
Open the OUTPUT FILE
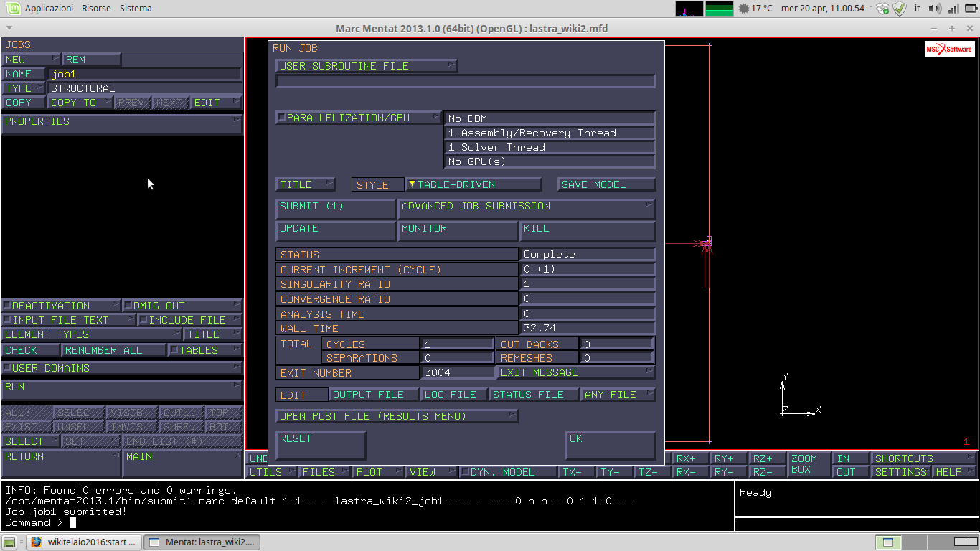pyautogui.click(x=374, y=395)
